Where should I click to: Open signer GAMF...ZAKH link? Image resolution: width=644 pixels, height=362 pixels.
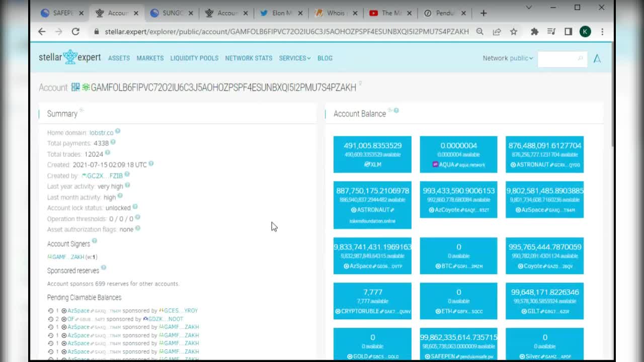(x=65, y=257)
